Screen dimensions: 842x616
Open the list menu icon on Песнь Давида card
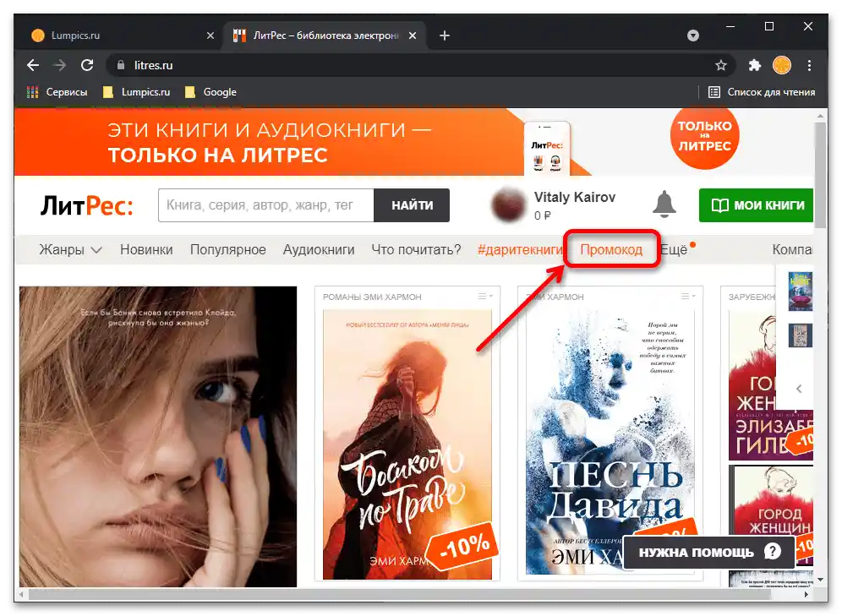[x=688, y=297]
